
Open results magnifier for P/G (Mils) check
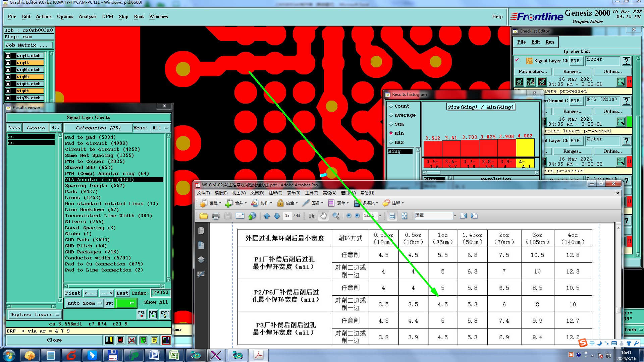coord(621,122)
